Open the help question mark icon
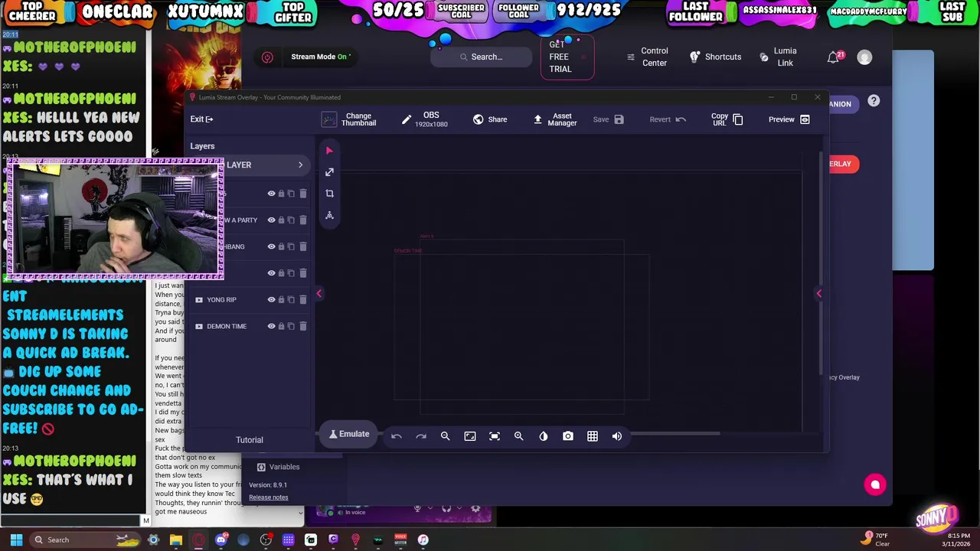Screen dimensions: 980x551 874,101
